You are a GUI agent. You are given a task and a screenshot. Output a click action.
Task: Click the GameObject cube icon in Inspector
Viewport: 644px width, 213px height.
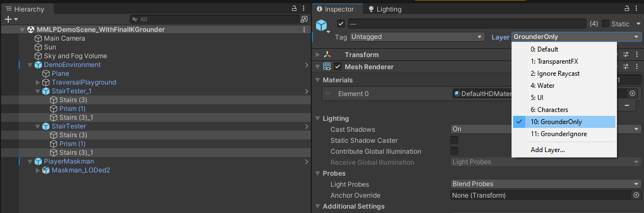tap(321, 25)
